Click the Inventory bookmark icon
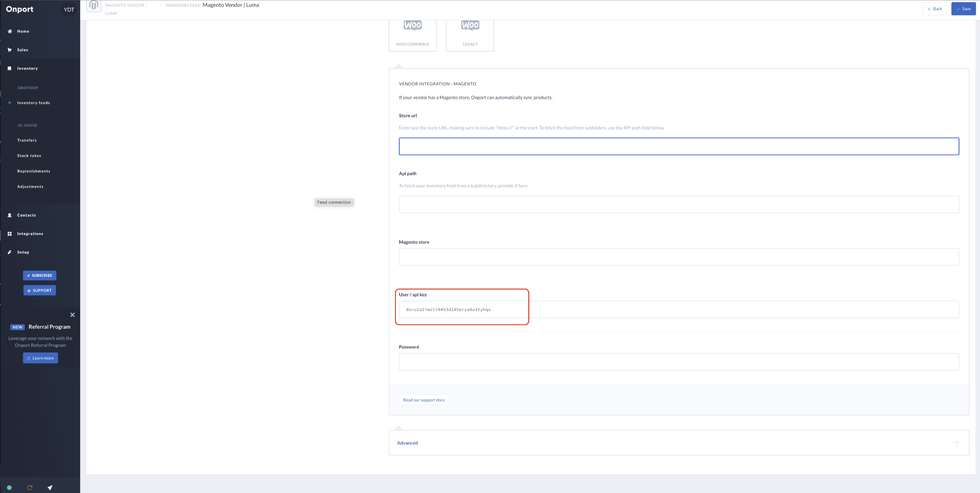The image size is (980, 493). click(10, 68)
